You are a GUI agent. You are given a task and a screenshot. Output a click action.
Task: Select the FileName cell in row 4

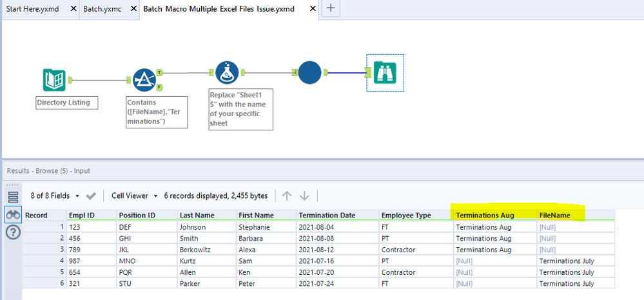[x=576, y=261]
